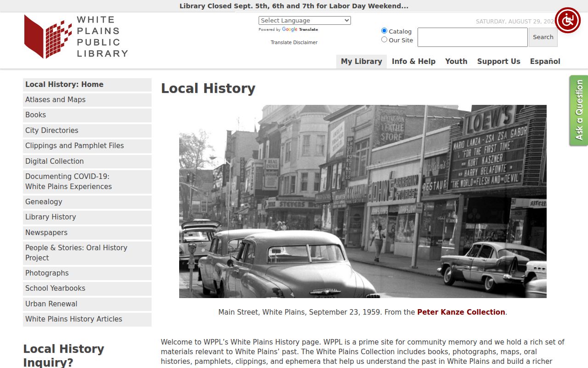588x368 pixels.
Task: Open White Plains History Articles
Action: click(x=87, y=319)
